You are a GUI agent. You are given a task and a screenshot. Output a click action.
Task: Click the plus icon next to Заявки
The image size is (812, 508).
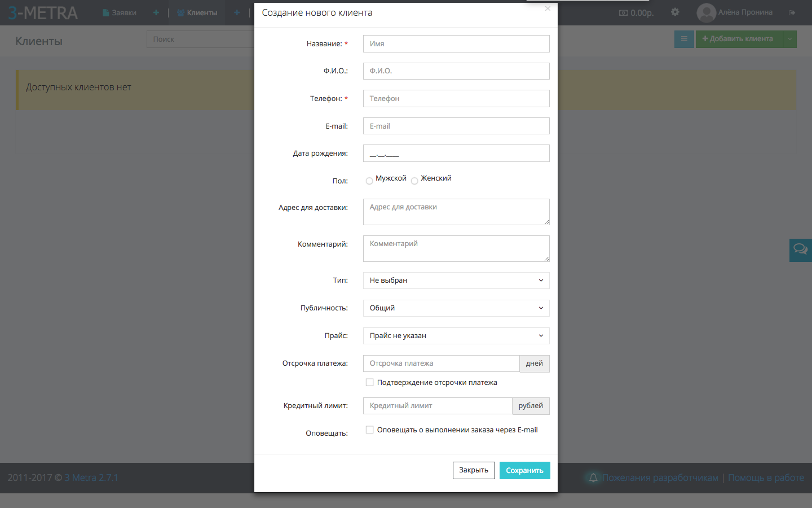click(x=156, y=12)
